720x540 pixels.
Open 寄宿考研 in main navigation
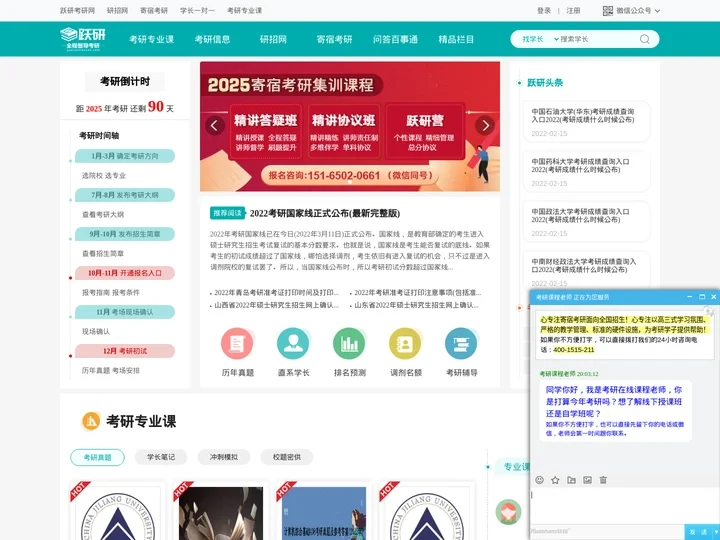(x=334, y=39)
